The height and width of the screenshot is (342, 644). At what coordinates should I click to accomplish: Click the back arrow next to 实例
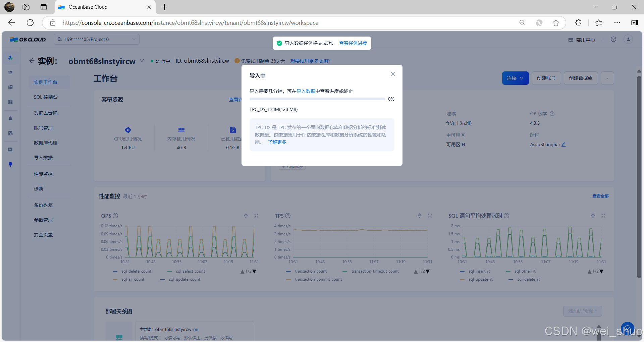coord(32,61)
